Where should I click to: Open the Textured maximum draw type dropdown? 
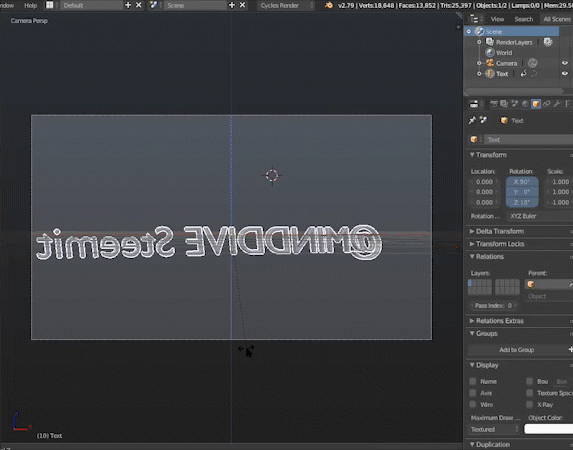pyautogui.click(x=494, y=430)
